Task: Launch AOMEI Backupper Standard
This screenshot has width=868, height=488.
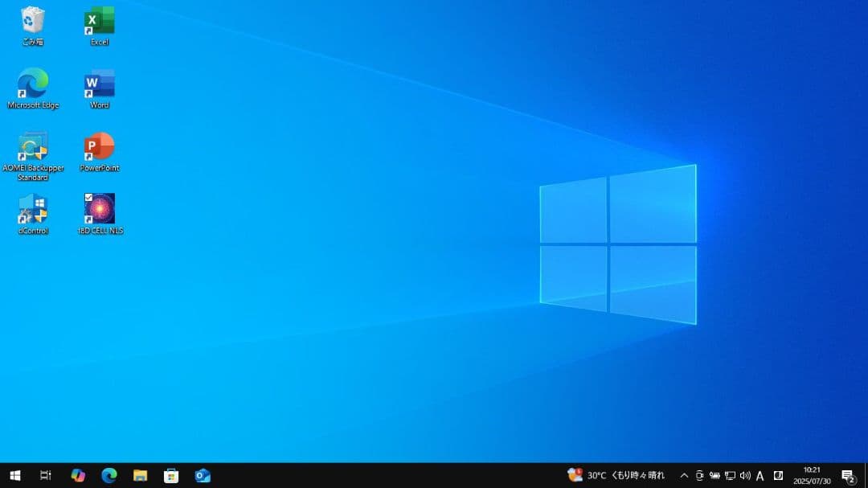Action: (32, 146)
